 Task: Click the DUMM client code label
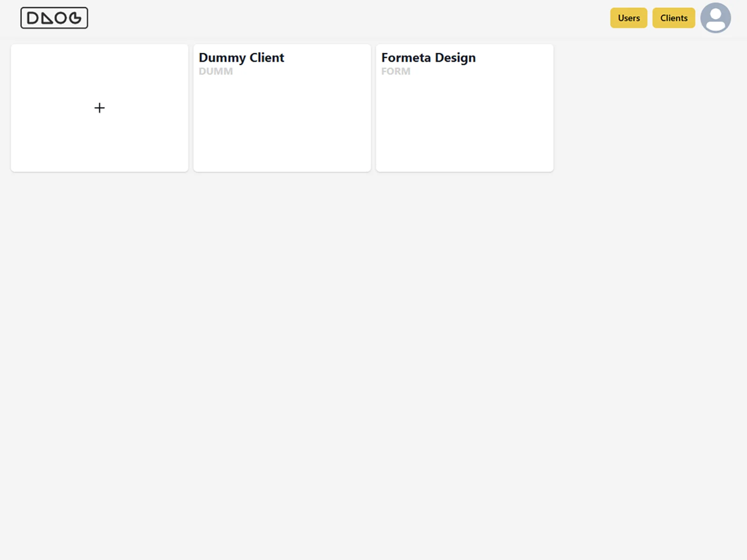pyautogui.click(x=215, y=71)
